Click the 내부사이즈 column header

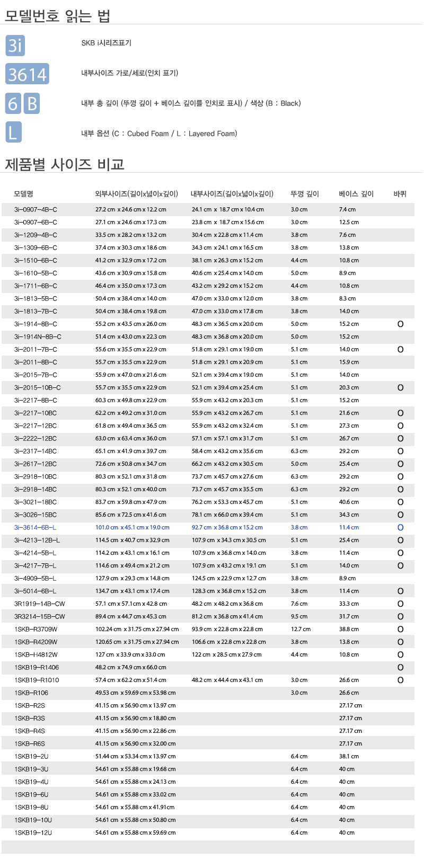coord(232,194)
